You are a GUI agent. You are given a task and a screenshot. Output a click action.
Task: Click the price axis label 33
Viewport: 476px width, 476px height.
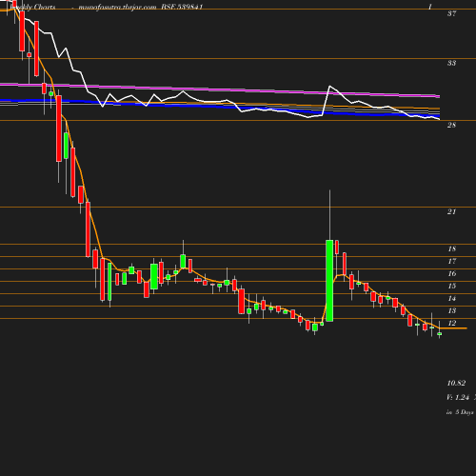pyautogui.click(x=451, y=63)
